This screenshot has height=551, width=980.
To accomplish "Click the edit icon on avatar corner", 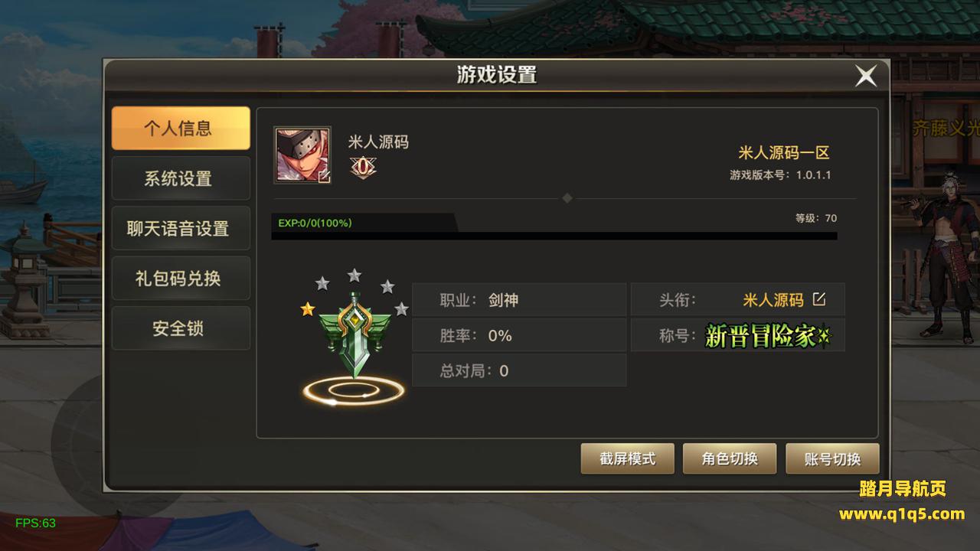I will pyautogui.click(x=324, y=177).
